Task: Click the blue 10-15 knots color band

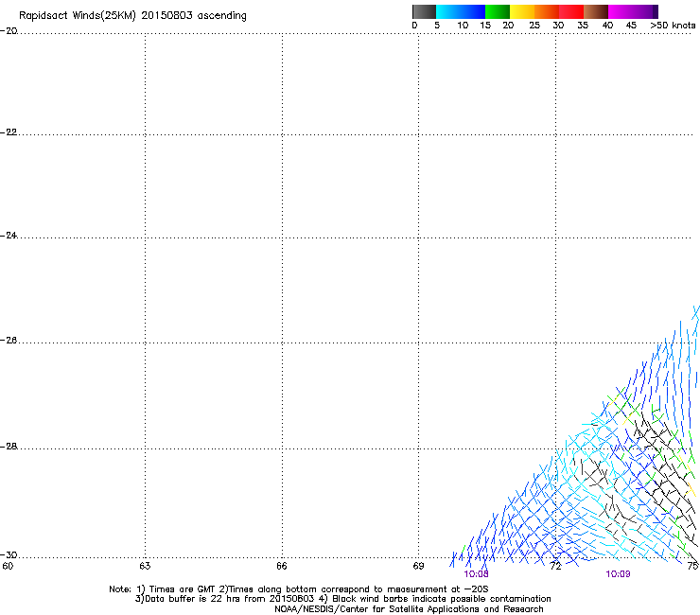Action: [473, 11]
